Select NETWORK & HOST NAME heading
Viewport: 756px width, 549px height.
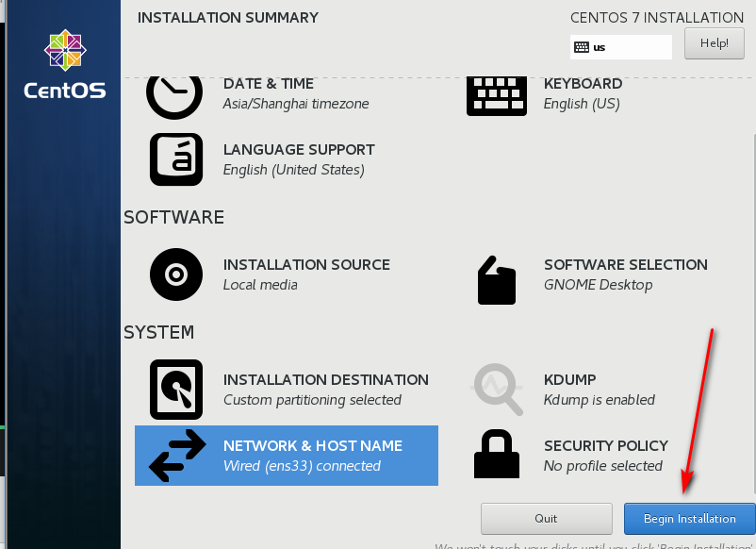[313, 446]
